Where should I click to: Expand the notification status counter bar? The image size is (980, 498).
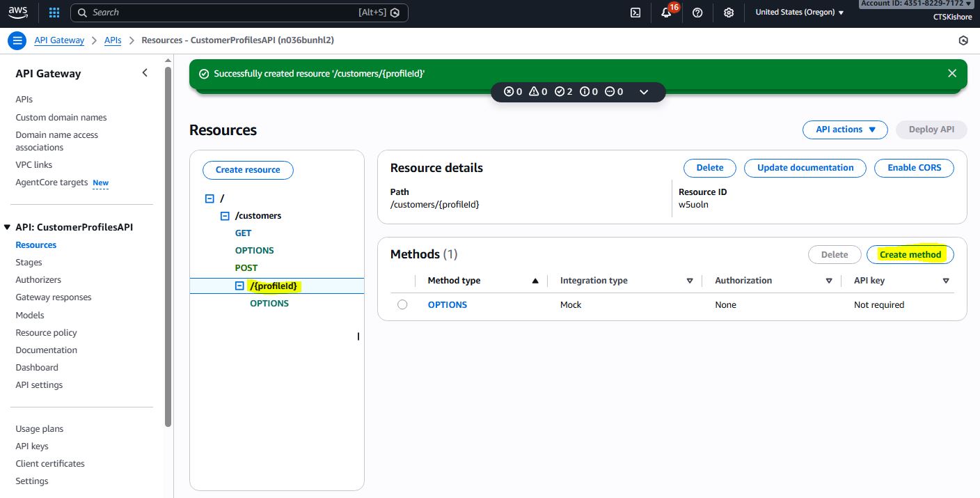[644, 92]
